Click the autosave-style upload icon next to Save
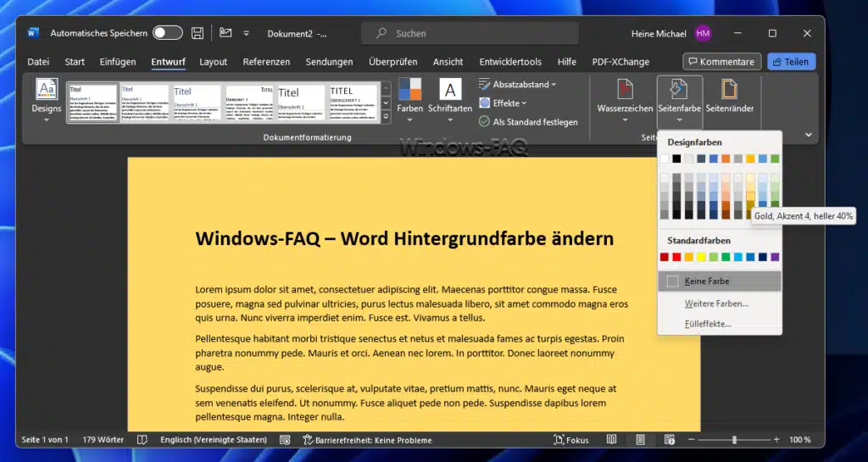 pyautogui.click(x=225, y=33)
